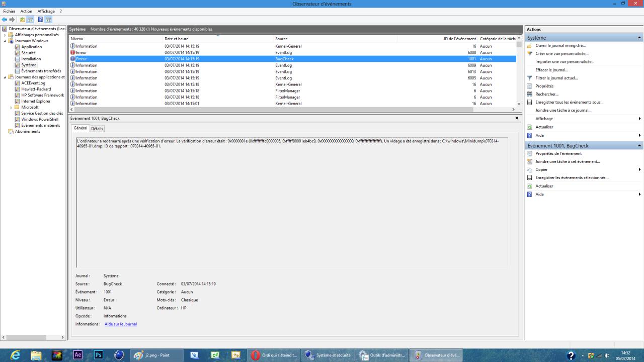
Task: Click 'Joindre une tâche à cet événement...'
Action: click(x=568, y=161)
